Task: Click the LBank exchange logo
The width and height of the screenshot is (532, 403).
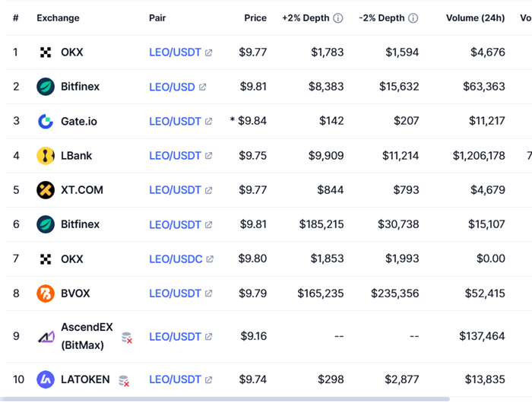Action: (46, 156)
